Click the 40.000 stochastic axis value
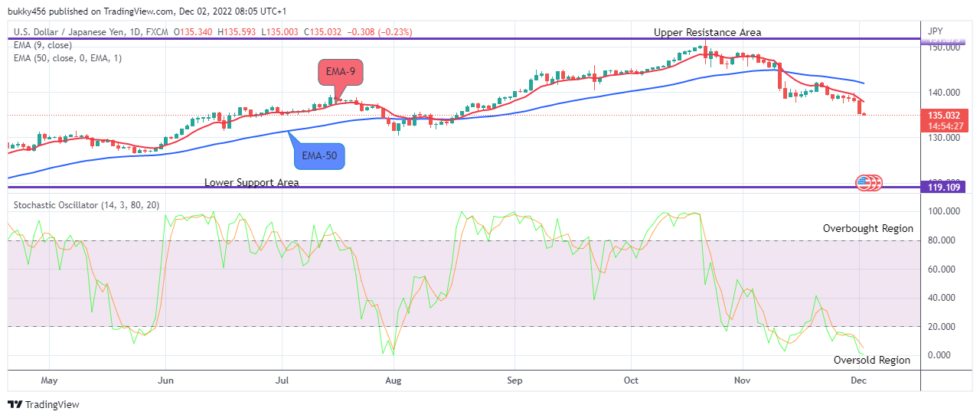 click(943, 298)
